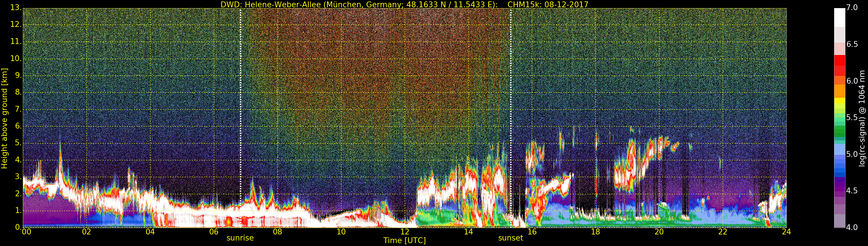Click the colorbar value "7.0"
The height and width of the screenshot is (246, 868).
click(852, 8)
